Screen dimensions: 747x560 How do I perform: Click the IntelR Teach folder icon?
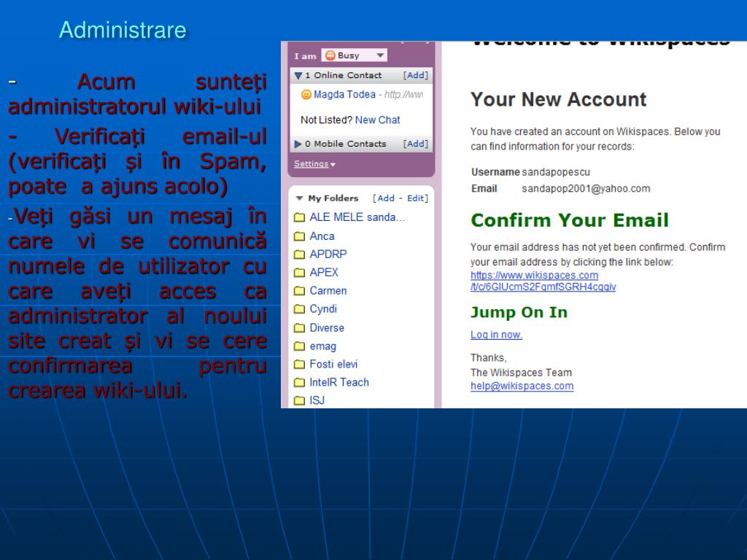[299, 383]
